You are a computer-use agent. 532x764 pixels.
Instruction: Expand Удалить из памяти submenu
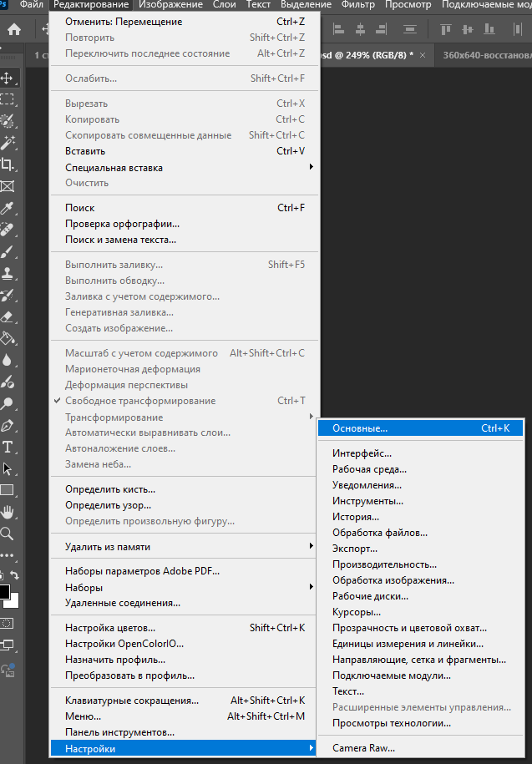(x=185, y=547)
